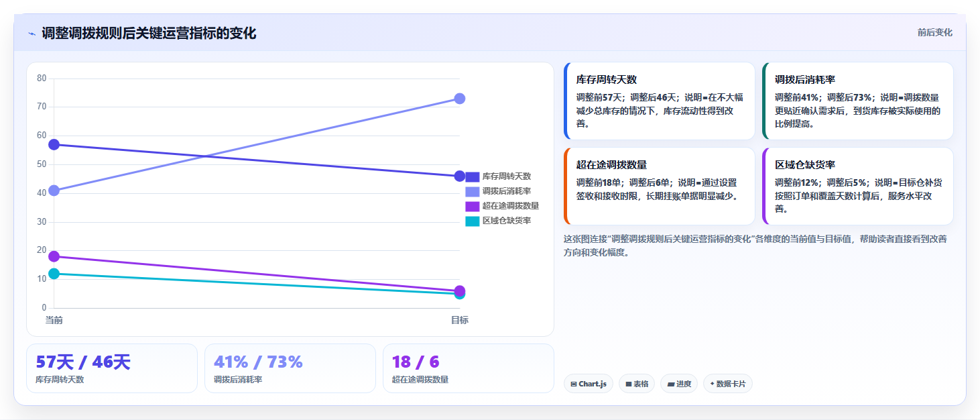Select the 调拨后消耗率 info card
Viewport: 980px width, 420px height.
tap(858, 101)
